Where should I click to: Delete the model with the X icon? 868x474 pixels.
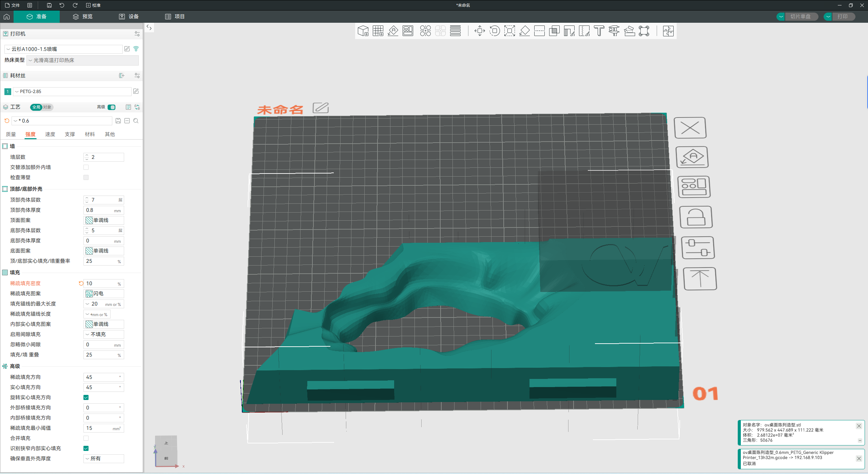[x=690, y=127]
